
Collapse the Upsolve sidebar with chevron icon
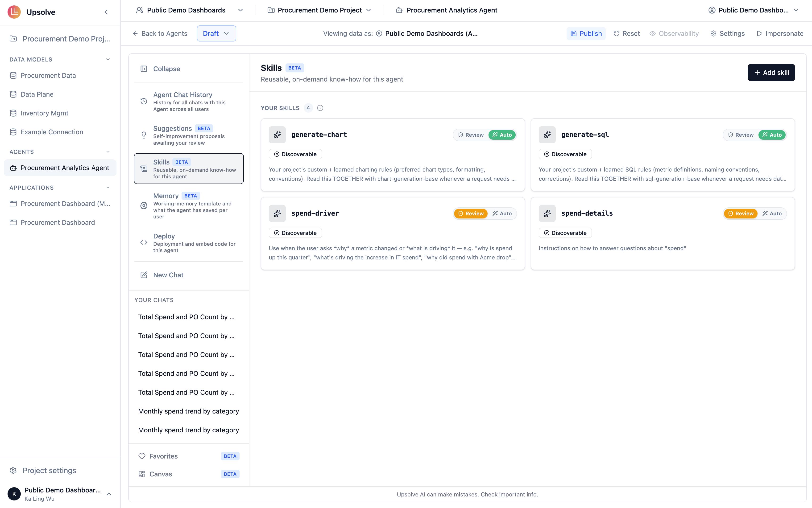[106, 12]
